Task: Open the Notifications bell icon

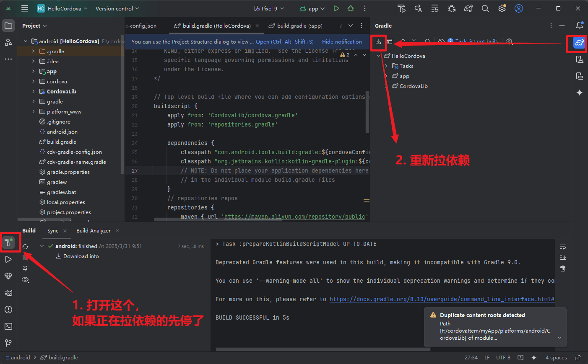Action: point(579,26)
